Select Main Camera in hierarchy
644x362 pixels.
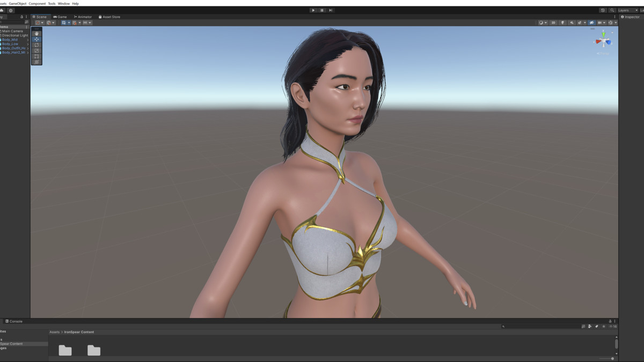click(x=12, y=31)
